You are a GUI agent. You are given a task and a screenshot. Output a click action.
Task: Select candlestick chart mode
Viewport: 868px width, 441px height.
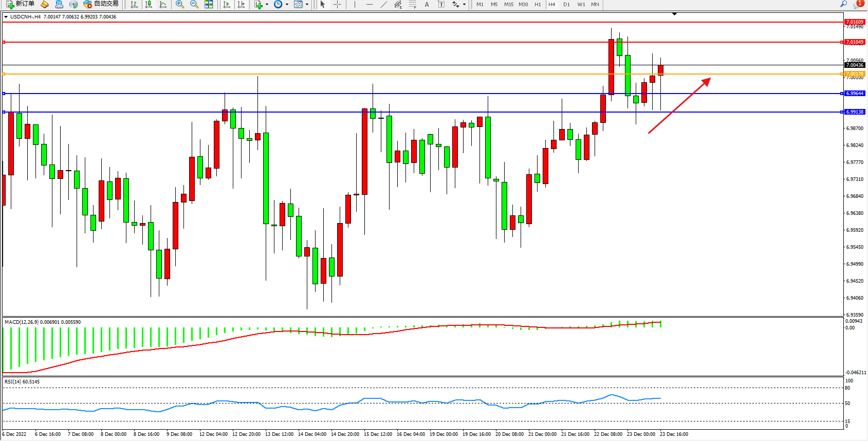[x=149, y=4]
